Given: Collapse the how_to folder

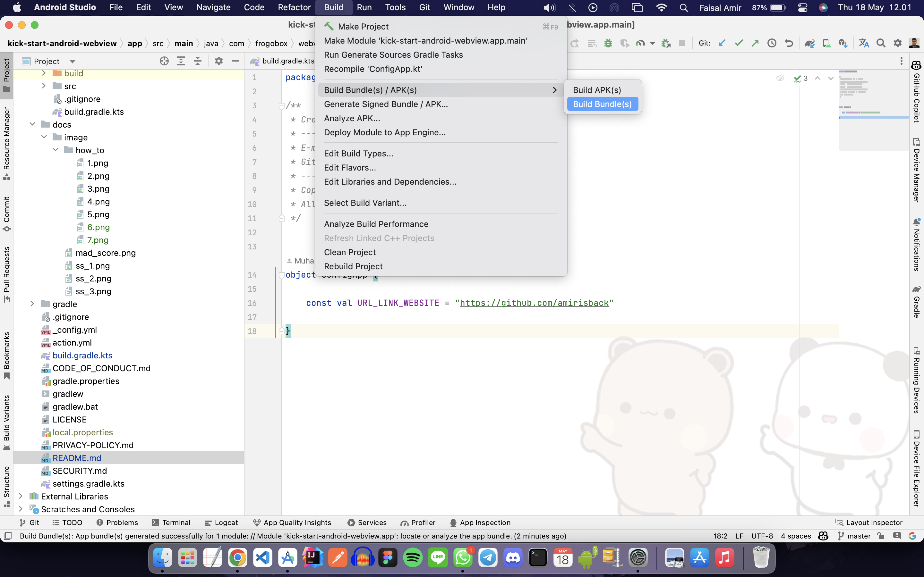Looking at the screenshot, I should (x=56, y=150).
